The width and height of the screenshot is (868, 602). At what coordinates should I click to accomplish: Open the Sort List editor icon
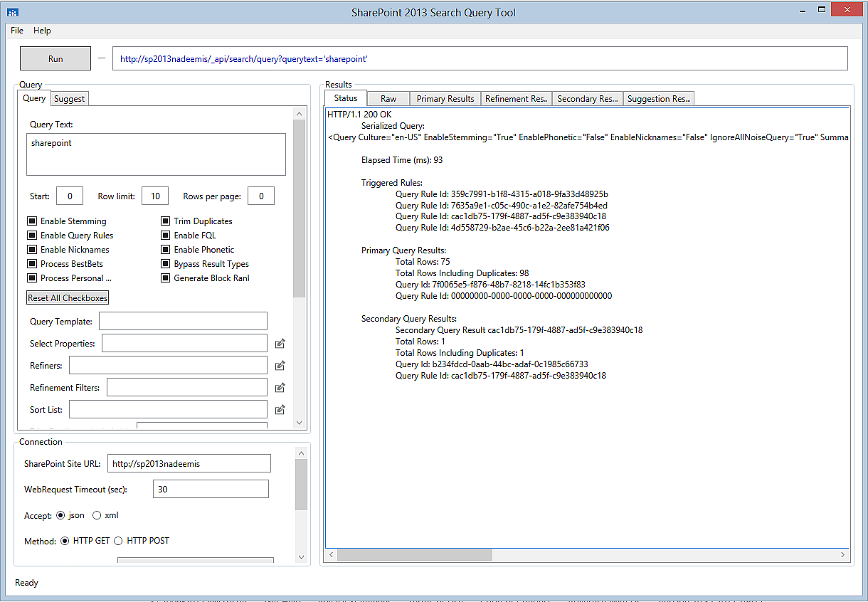coord(280,410)
